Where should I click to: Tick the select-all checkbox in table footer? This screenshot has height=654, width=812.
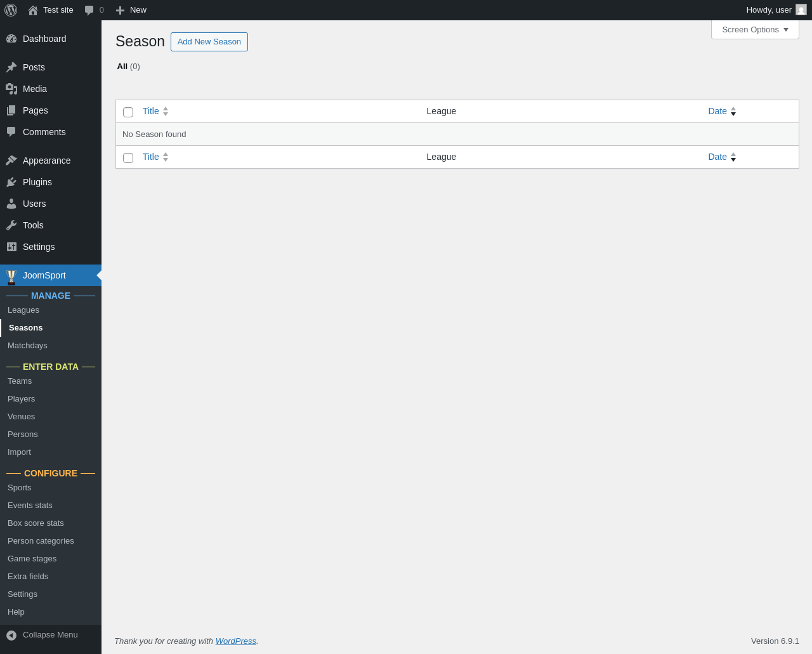click(x=128, y=158)
